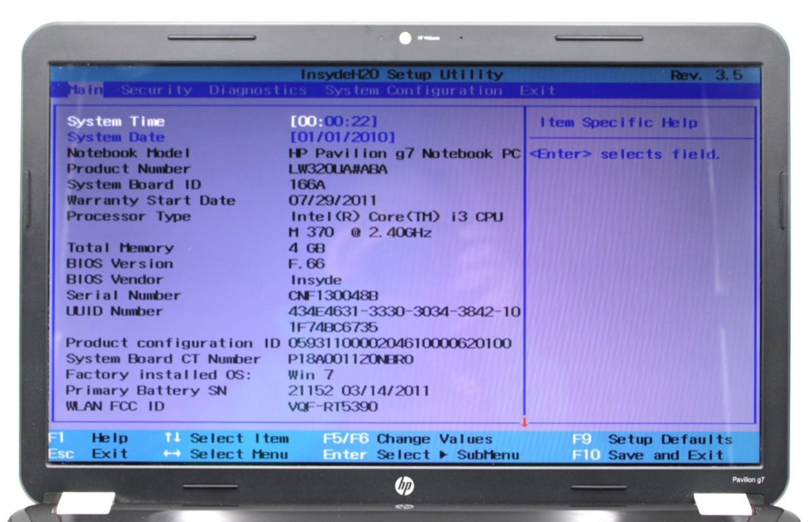The width and height of the screenshot is (812, 522).
Task: Click UUID line '434E4631-3330-3034-3842-10'
Action: point(404,311)
